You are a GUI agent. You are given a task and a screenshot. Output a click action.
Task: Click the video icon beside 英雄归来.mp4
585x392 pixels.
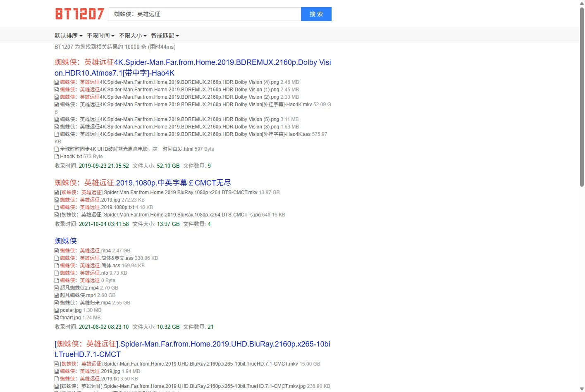(x=57, y=303)
